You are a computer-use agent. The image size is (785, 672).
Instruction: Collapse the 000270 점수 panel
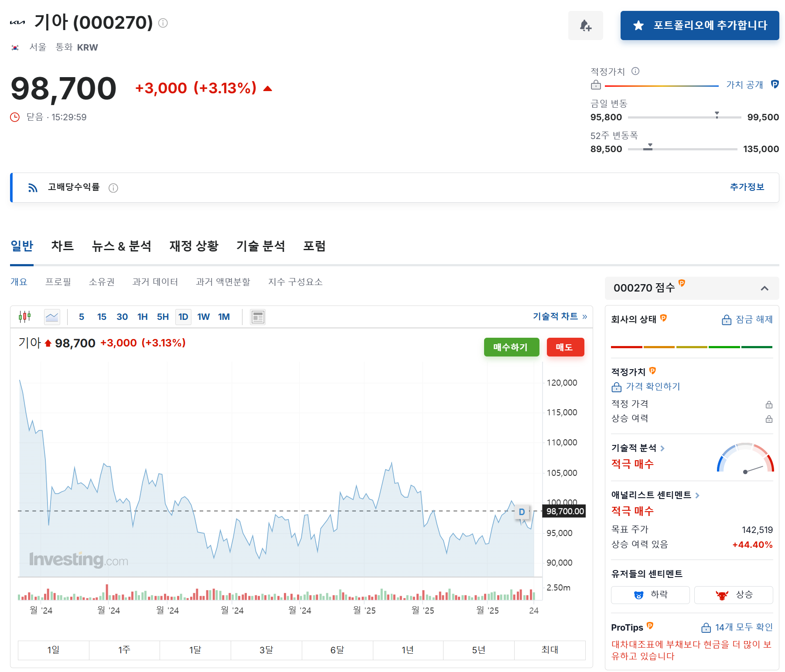click(x=764, y=288)
